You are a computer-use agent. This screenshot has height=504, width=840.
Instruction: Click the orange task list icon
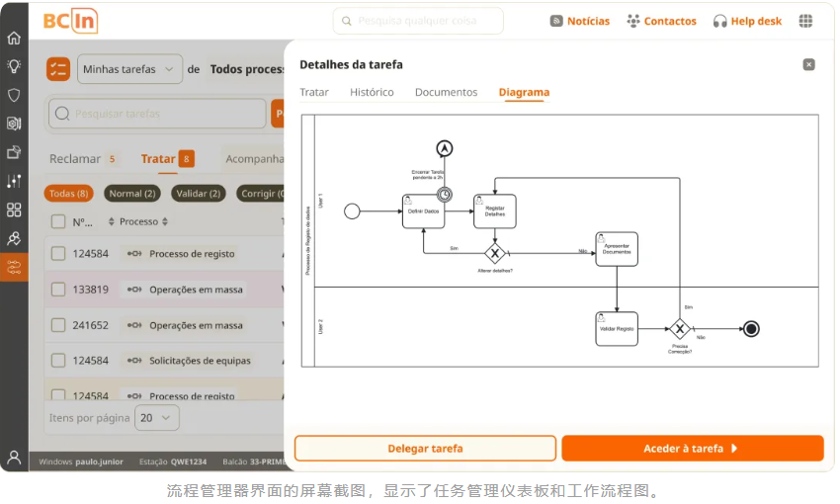click(58, 69)
